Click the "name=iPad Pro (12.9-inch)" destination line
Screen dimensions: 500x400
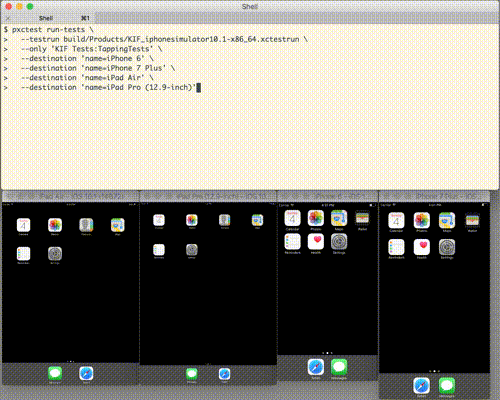click(102, 88)
